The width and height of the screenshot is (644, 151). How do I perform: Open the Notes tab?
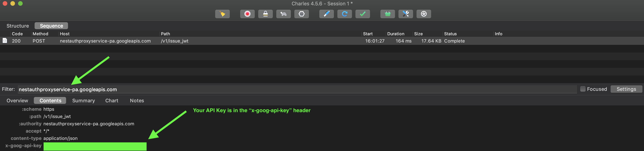(x=137, y=101)
